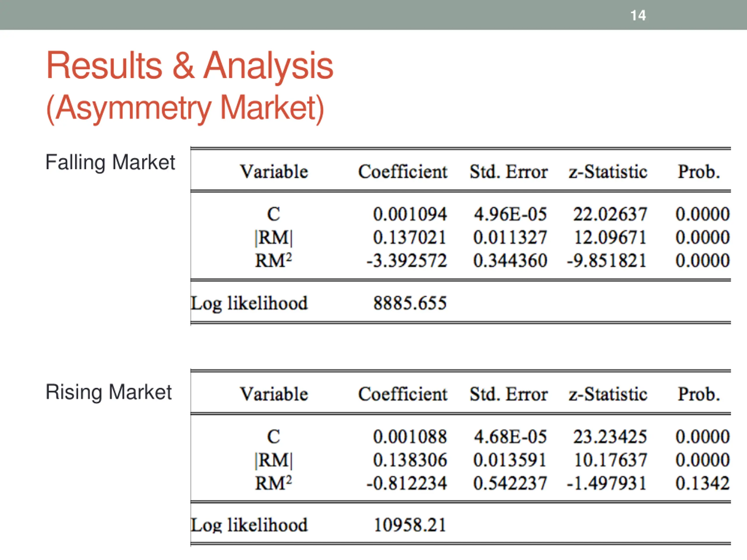Click the coefficient value -0.812234
The image size is (747, 560).
406,483
